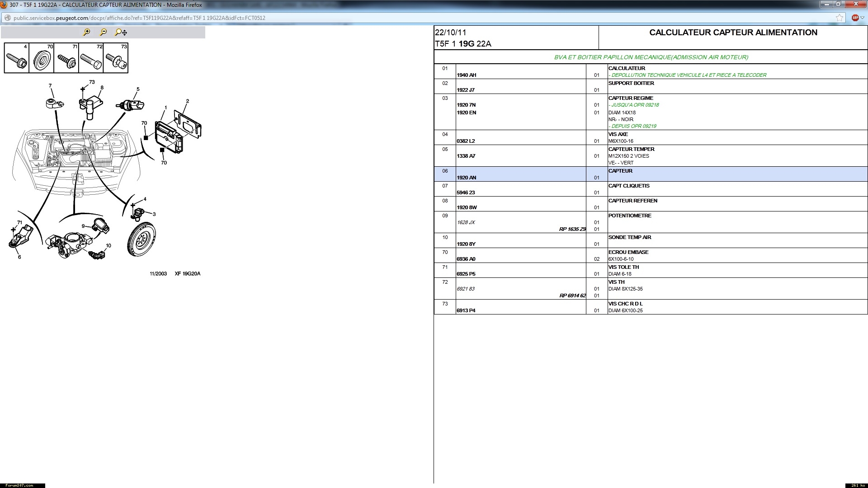Select part number 1920 7N
Image resolution: width=868 pixels, height=488 pixels.
[x=466, y=105]
